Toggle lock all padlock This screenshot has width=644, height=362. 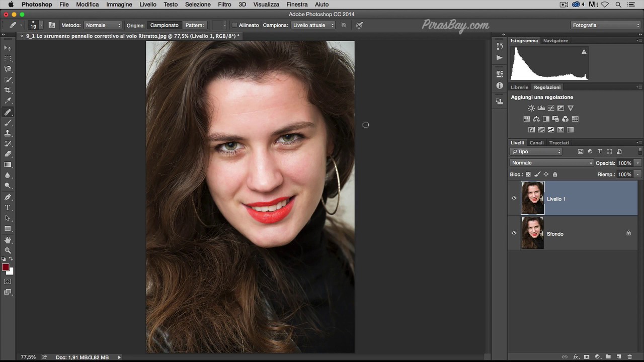click(x=555, y=174)
